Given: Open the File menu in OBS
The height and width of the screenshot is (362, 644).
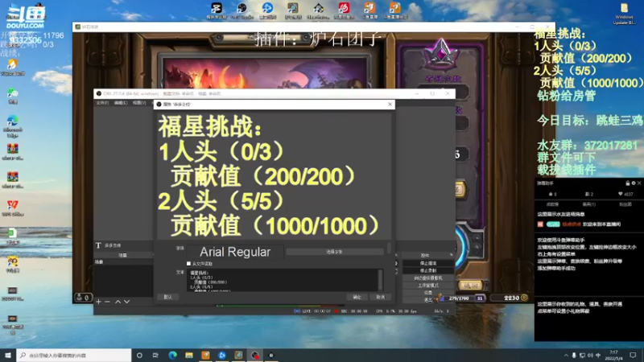Looking at the screenshot, I should point(102,103).
